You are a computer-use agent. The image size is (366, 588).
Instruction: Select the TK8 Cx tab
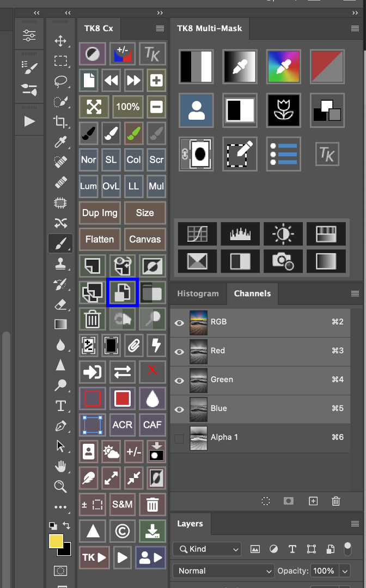[99, 28]
